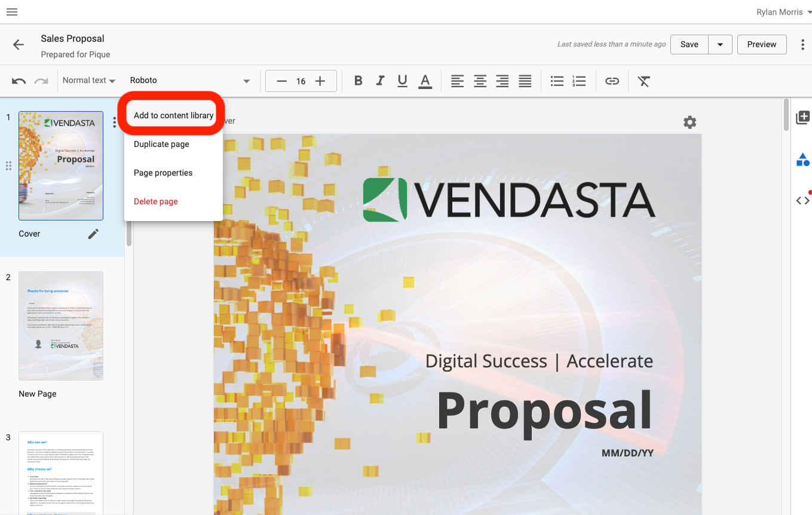This screenshot has height=515, width=812.
Task: Open the header more options menu
Action: (802, 45)
